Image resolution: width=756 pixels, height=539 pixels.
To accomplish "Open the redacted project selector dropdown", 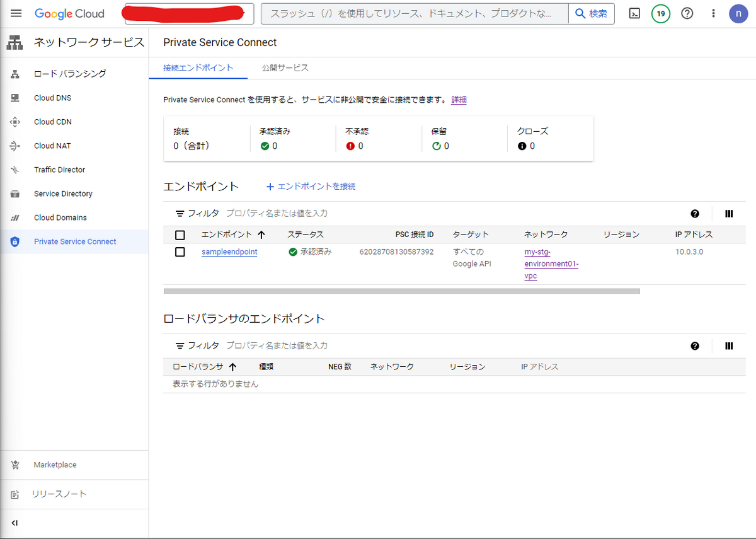I will coord(189,13).
